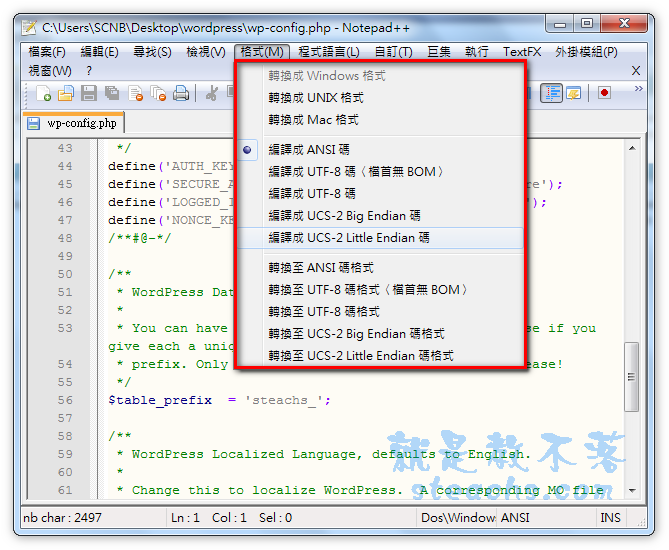Click the vertical scrollbar thumb in editor
Viewport: 669px width, 550px height.
pos(631,378)
